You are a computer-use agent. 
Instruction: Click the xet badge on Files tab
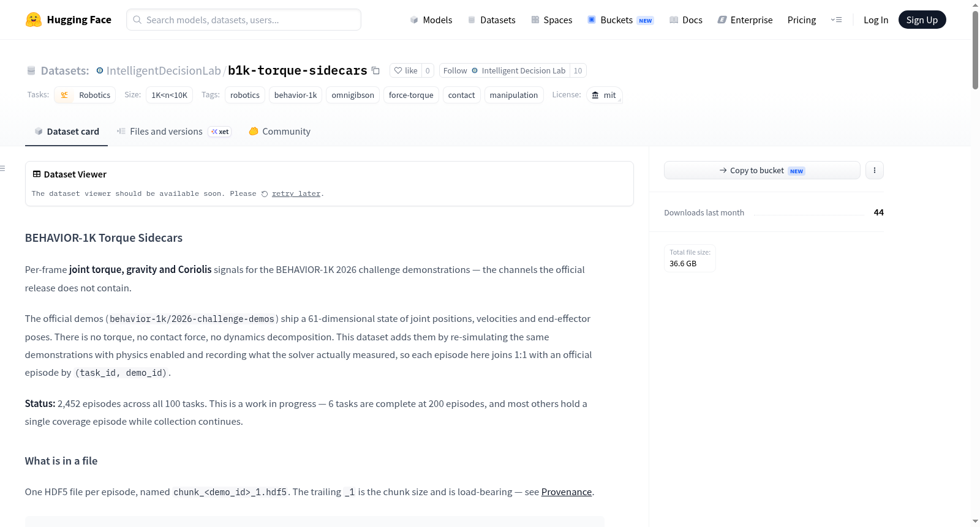pyautogui.click(x=220, y=132)
